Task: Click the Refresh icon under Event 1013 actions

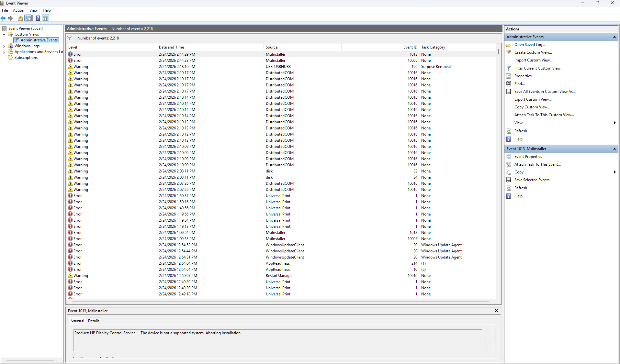Action: point(509,188)
